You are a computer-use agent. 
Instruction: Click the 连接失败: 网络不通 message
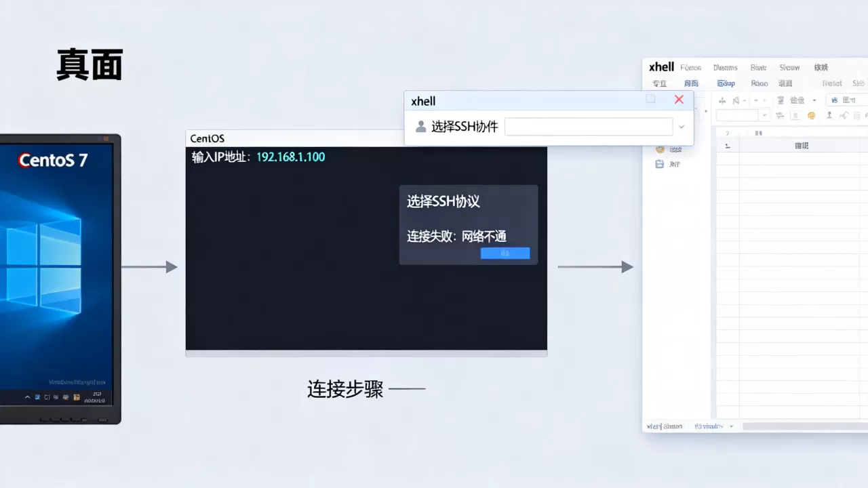point(456,237)
